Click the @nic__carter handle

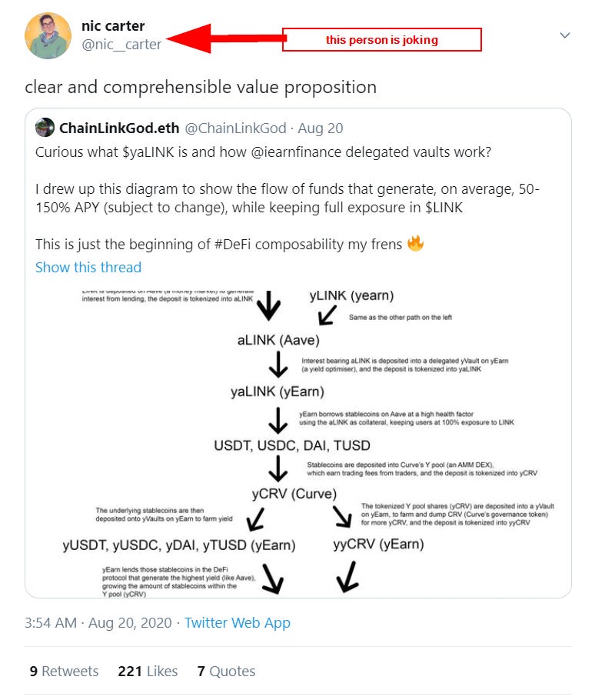[x=121, y=45]
